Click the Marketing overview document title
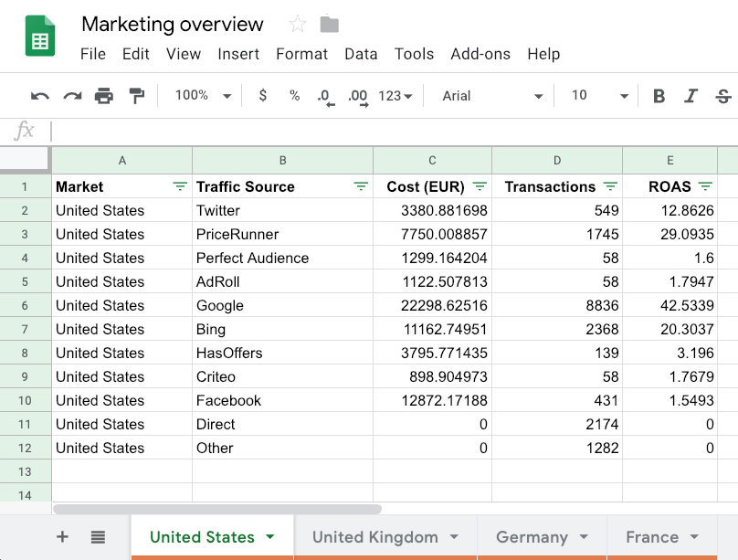Screen dimensions: 738x560 (173, 24)
